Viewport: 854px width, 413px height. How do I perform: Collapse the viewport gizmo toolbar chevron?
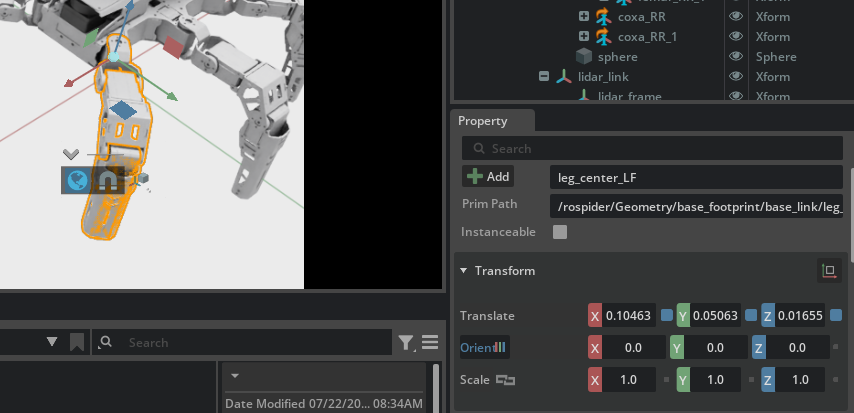point(71,154)
